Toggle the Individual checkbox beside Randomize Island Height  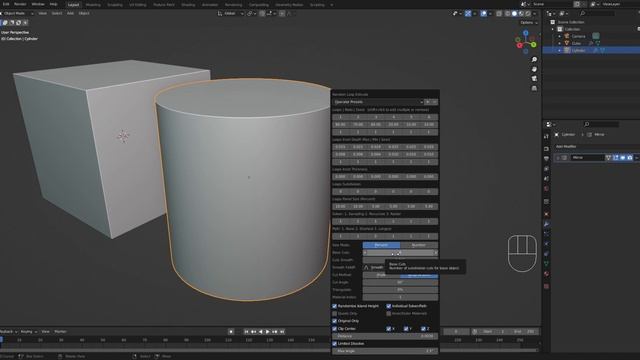[389, 306]
